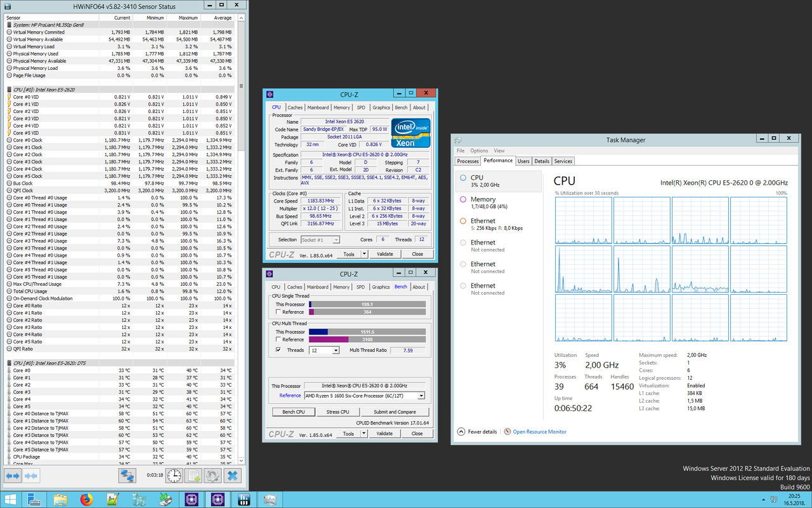Click the Stress CPU button

click(337, 412)
